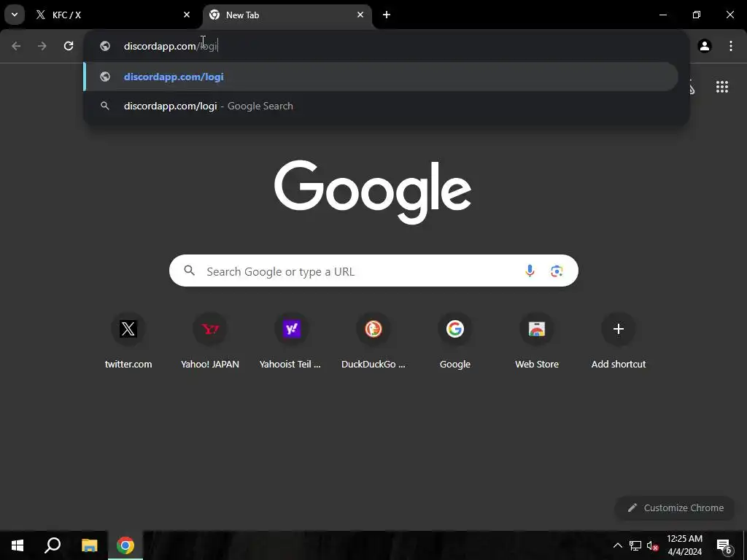747x560 pixels.
Task: Open the clock showing 12:25 AM
Action: tap(684, 545)
